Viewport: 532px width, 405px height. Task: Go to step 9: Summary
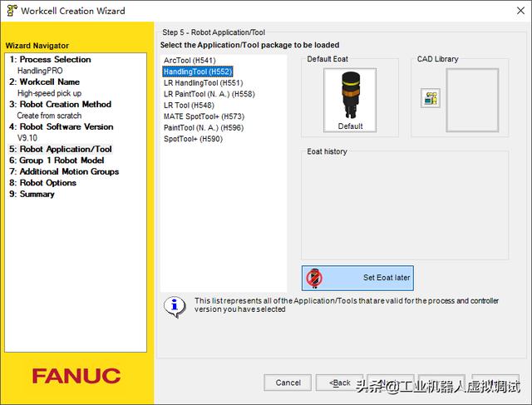[x=32, y=194]
